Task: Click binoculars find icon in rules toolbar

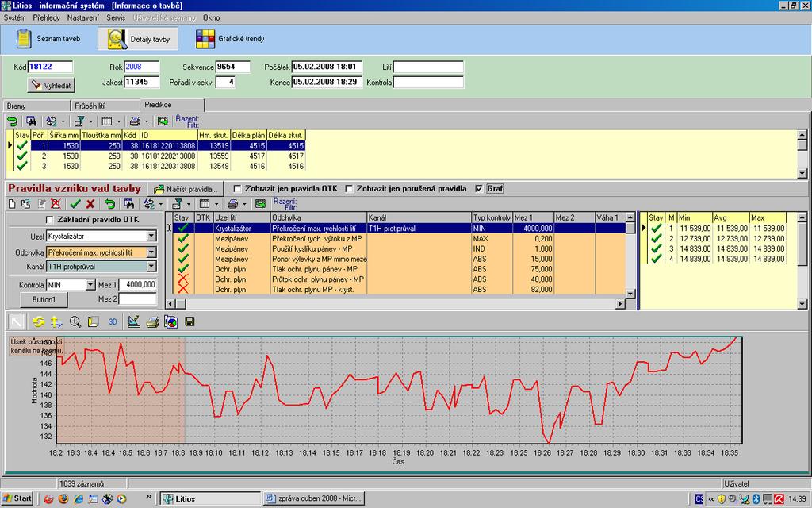Action: 129,204
